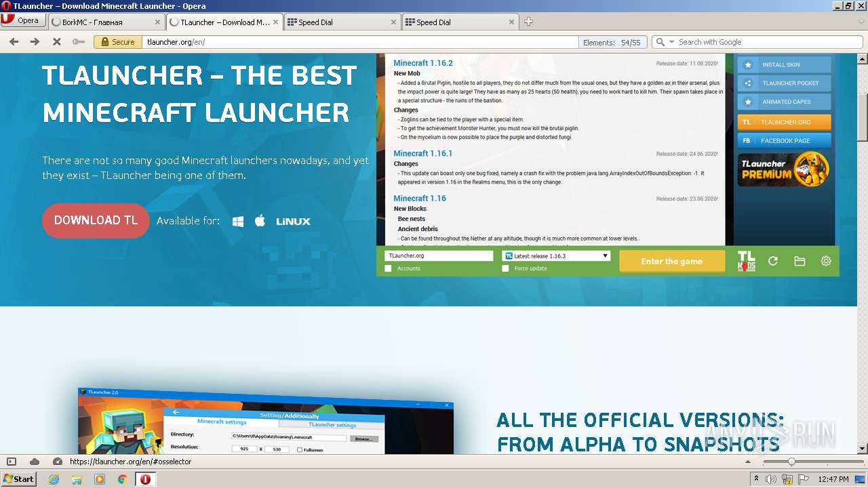The width and height of the screenshot is (868, 488).
Task: Show hidden system tray icons
Action: 757,479
